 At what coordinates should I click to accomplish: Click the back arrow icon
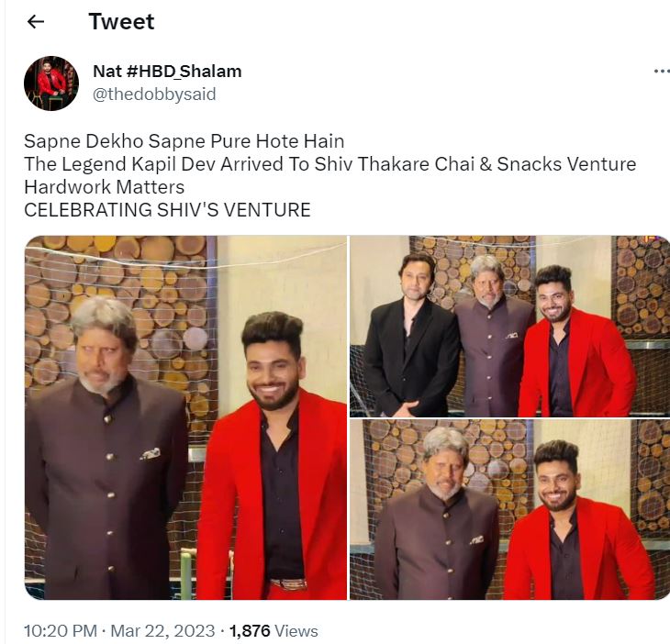tap(36, 21)
